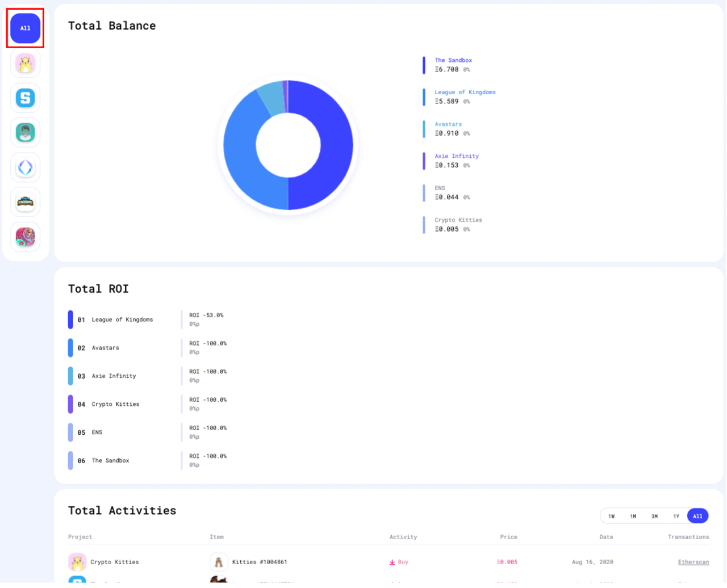
Task: Click Axie Infinity legend color bar
Action: pyautogui.click(x=424, y=161)
